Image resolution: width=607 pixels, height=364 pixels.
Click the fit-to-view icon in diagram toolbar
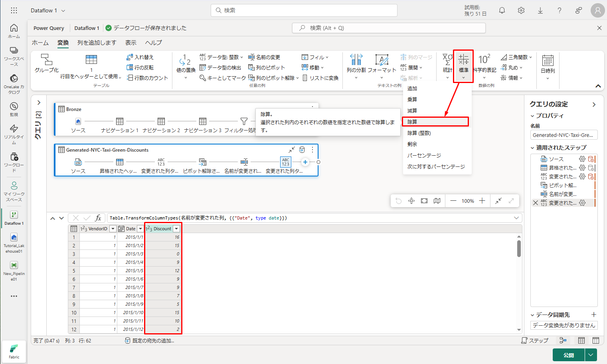click(x=424, y=201)
